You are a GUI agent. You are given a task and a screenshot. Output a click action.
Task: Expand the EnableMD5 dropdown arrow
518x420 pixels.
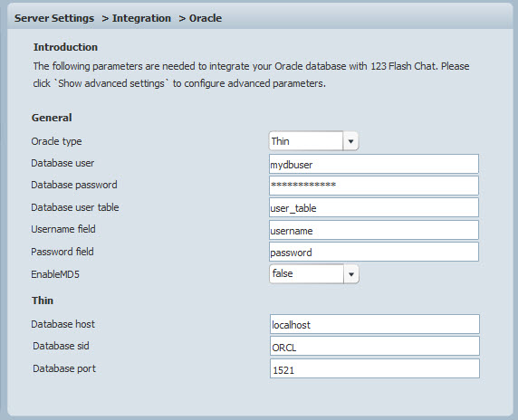(351, 274)
